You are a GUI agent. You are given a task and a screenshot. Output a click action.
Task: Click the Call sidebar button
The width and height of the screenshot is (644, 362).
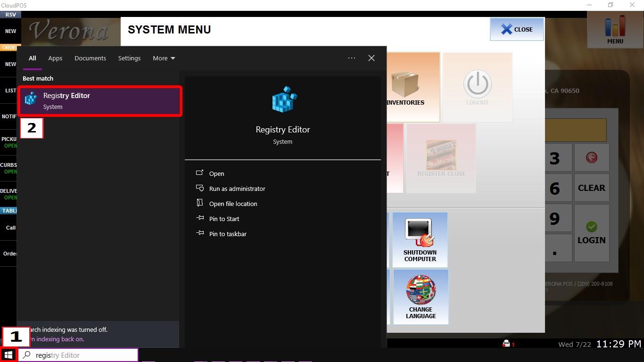tap(9, 228)
